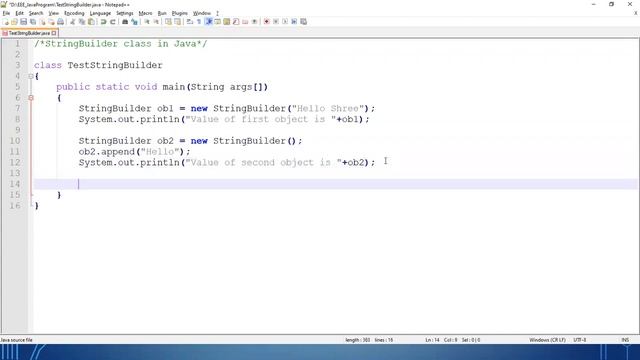Open the Language menu
The width and height of the screenshot is (640, 360).
pyautogui.click(x=100, y=13)
